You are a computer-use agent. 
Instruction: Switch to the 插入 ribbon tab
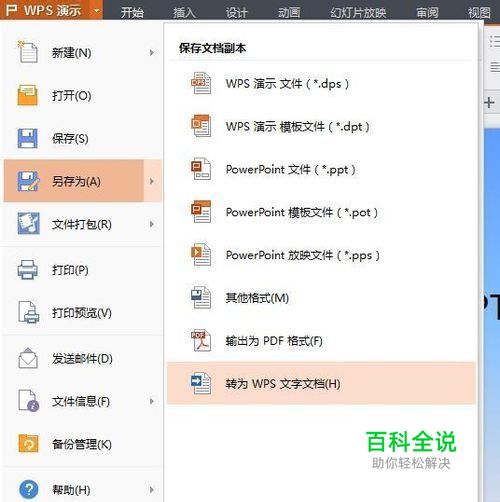pos(184,12)
